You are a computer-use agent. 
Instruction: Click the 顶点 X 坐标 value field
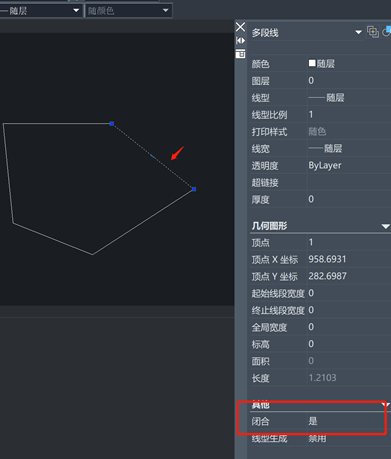pyautogui.click(x=349, y=259)
